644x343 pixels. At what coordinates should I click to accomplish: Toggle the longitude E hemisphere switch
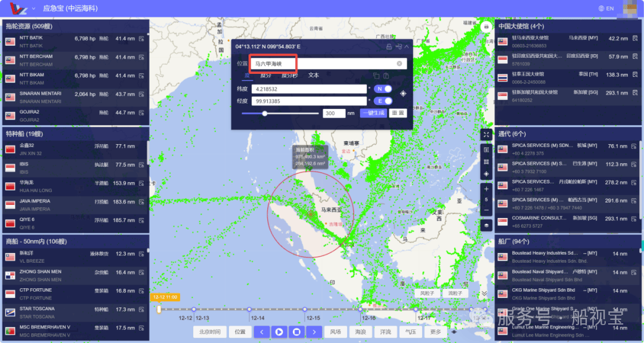tap(383, 101)
